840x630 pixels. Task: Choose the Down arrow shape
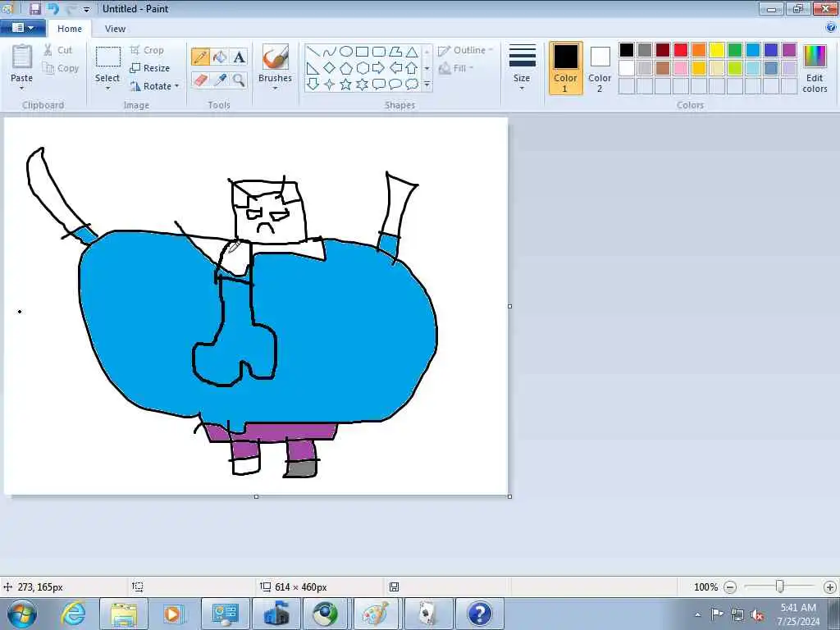click(x=313, y=84)
